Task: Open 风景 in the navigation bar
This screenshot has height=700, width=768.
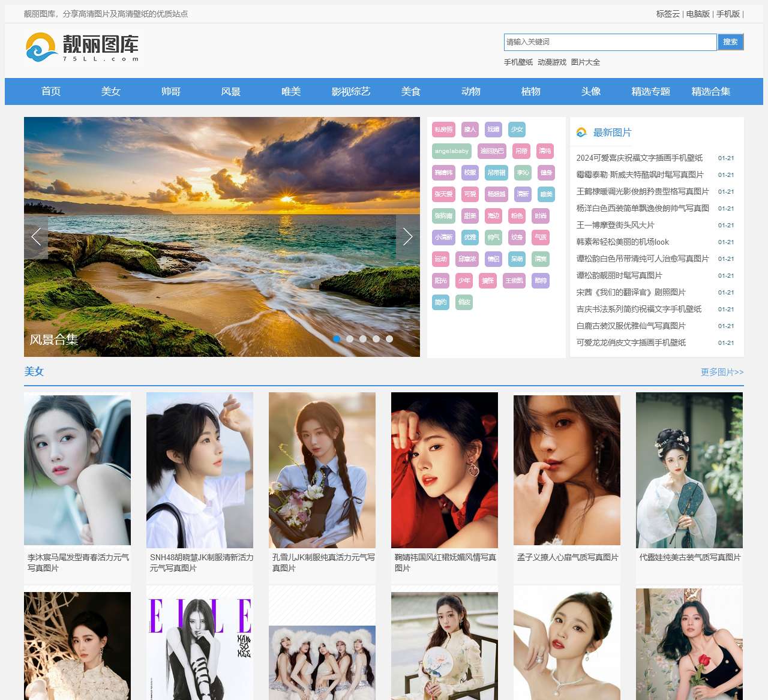Action: pos(231,92)
